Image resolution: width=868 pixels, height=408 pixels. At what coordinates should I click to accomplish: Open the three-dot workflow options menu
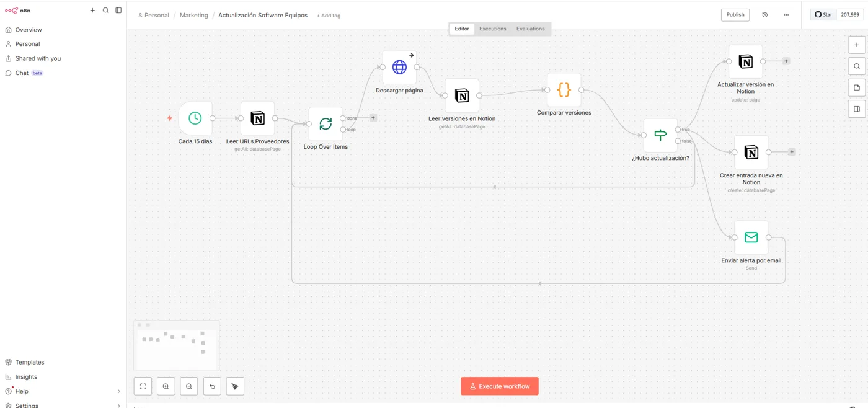(x=786, y=15)
